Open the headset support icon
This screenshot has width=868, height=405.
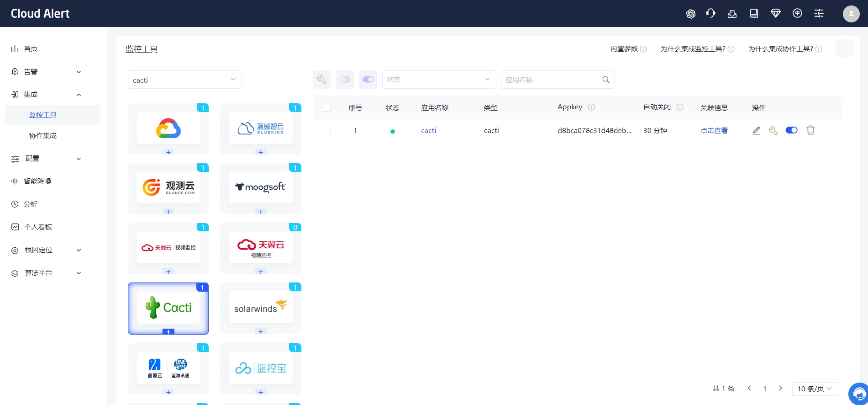(710, 13)
